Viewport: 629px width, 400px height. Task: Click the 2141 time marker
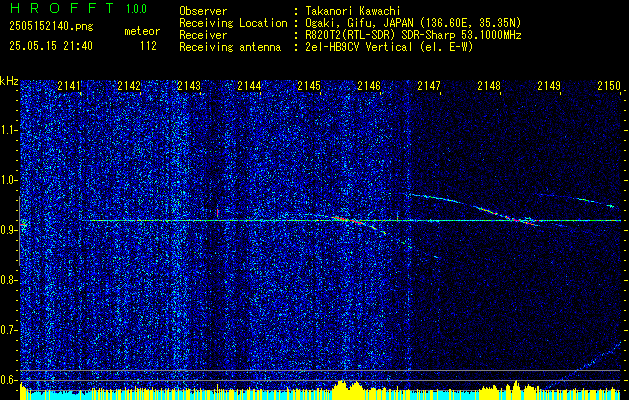[69, 85]
